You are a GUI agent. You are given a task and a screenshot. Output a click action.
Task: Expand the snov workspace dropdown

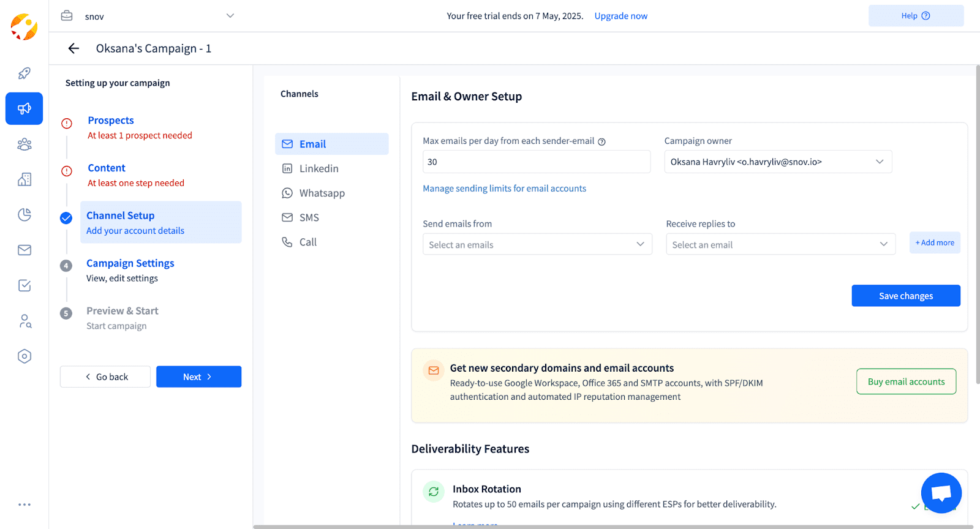230,16
